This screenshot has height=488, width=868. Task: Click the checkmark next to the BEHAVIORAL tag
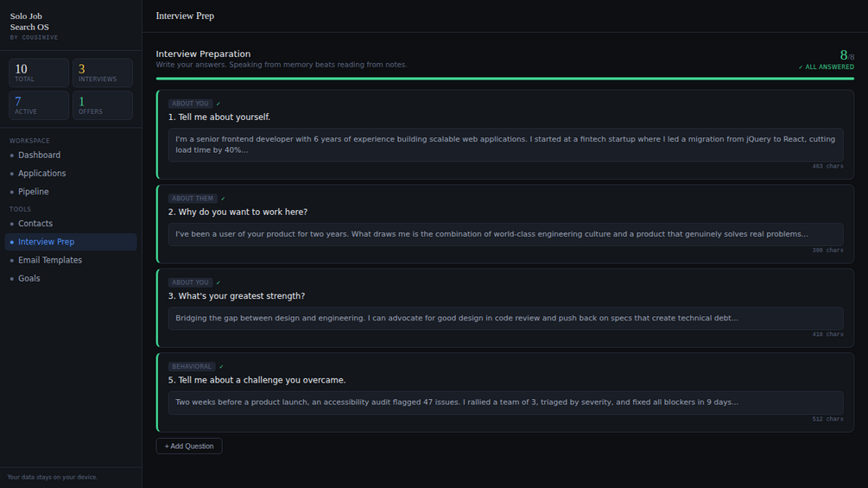click(x=221, y=367)
